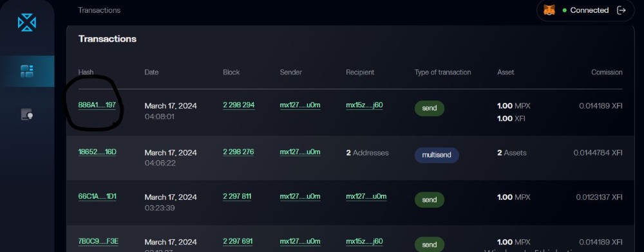This screenshot has width=644, height=252.
Task: Click the Recipient column header
Action: click(x=360, y=72)
